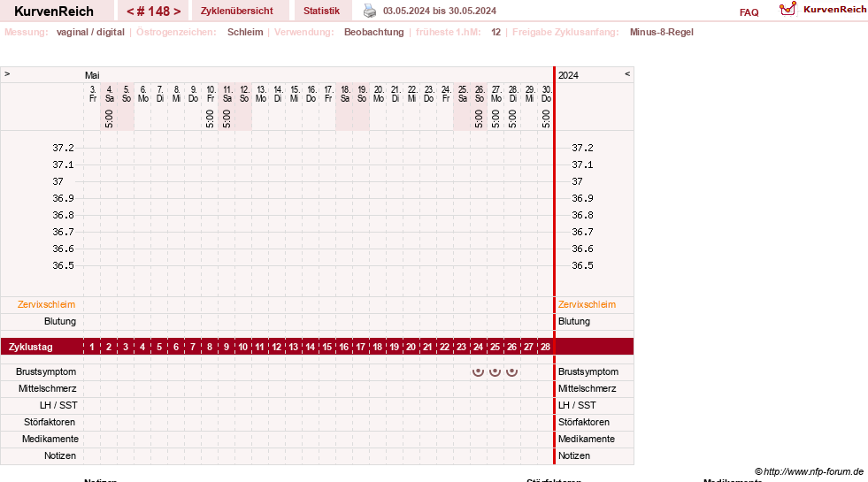The width and height of the screenshot is (868, 482).
Task: Click the left Medikamente row label
Action: coord(50,439)
